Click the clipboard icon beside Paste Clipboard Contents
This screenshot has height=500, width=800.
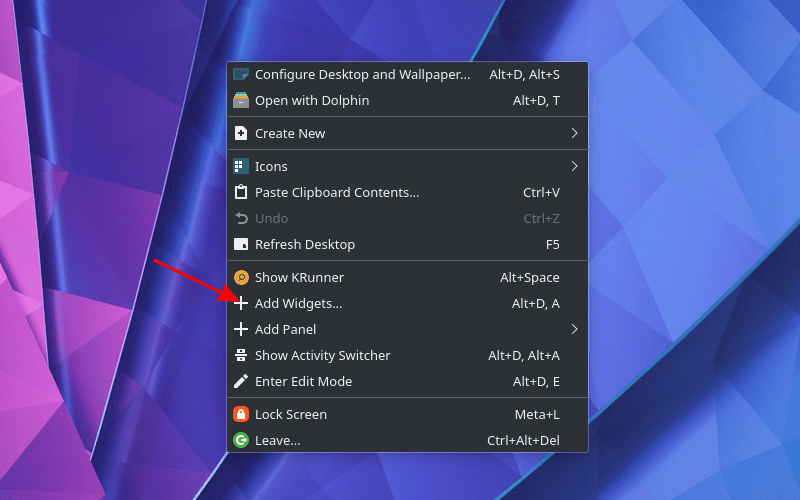[240, 193]
